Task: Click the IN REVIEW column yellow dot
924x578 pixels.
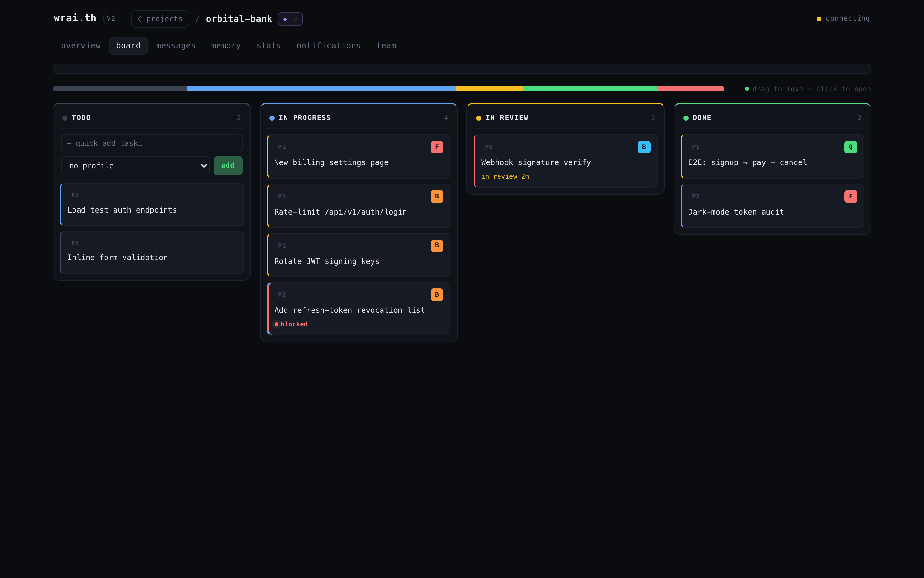Action: [478, 118]
